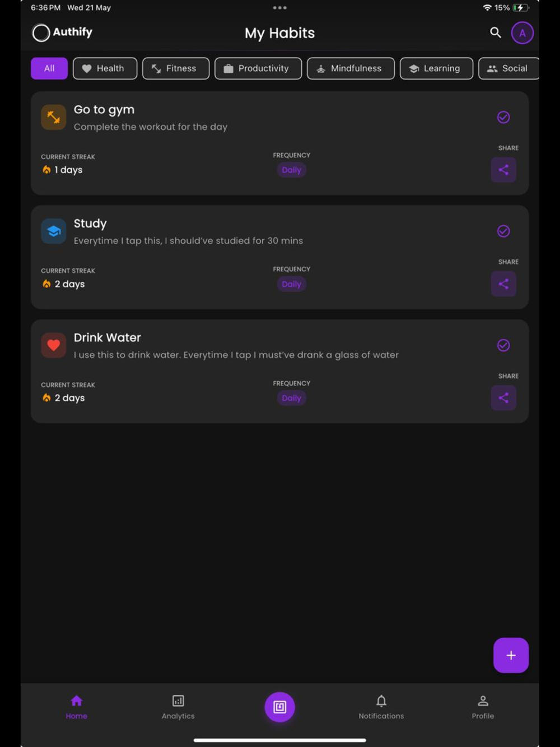Click the Daily frequency badge on Study
This screenshot has height=747, width=560.
click(291, 284)
